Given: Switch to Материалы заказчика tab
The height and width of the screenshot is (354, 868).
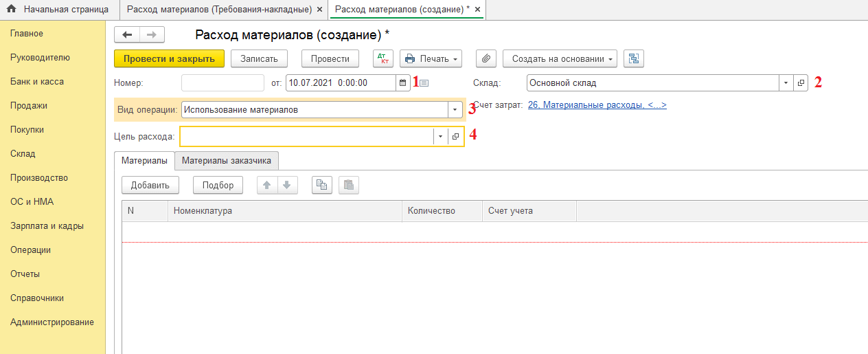Looking at the screenshot, I should (x=226, y=161).
